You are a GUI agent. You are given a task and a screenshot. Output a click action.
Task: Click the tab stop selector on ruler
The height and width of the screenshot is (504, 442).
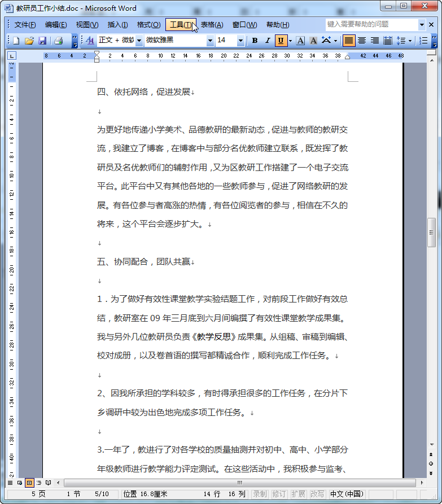point(12,56)
